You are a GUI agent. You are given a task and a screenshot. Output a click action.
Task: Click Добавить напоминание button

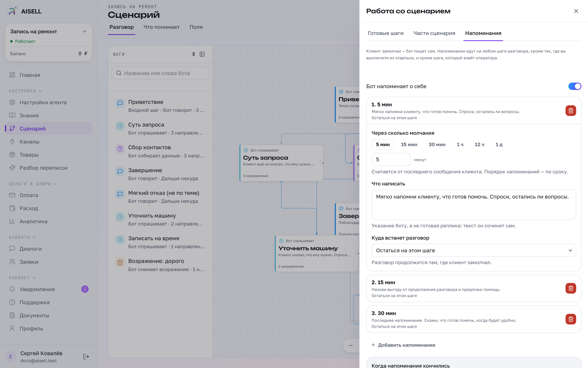403,345
